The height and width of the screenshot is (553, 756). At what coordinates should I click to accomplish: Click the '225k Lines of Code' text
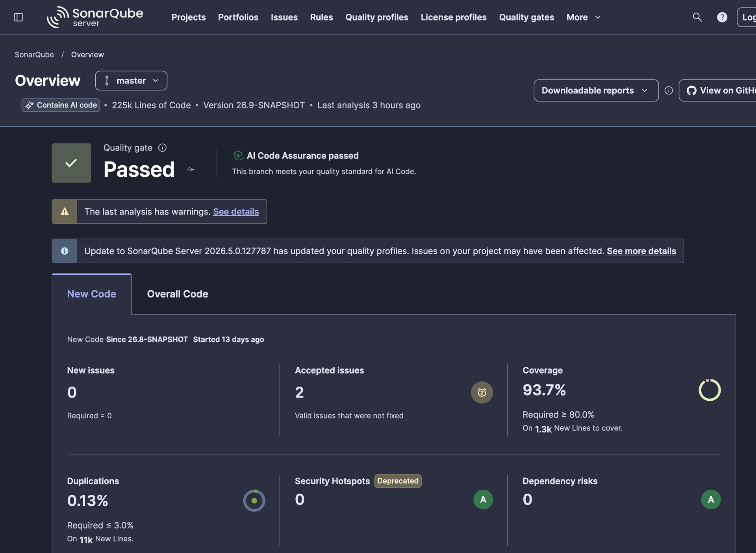[x=151, y=105]
